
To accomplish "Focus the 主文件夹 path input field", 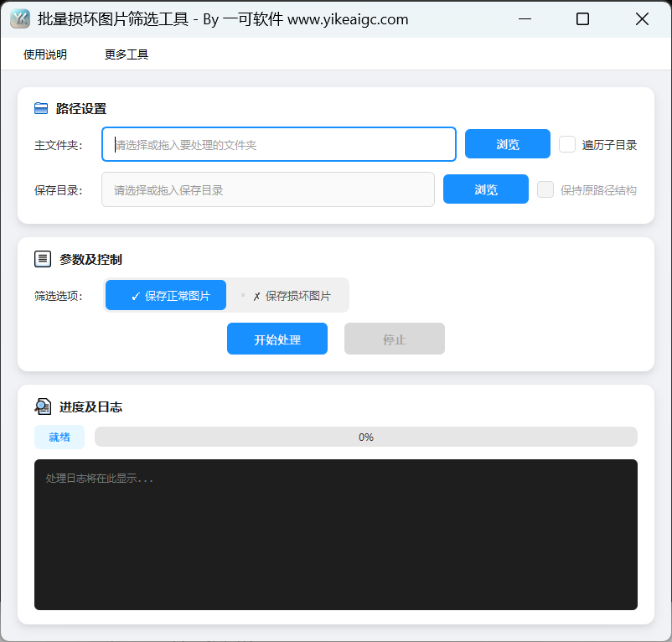I will (x=279, y=144).
